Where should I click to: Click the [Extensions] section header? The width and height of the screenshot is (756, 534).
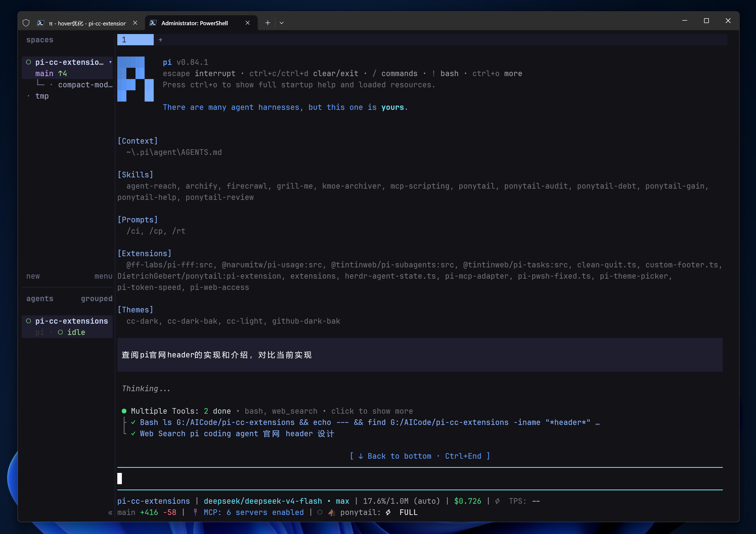145,253
